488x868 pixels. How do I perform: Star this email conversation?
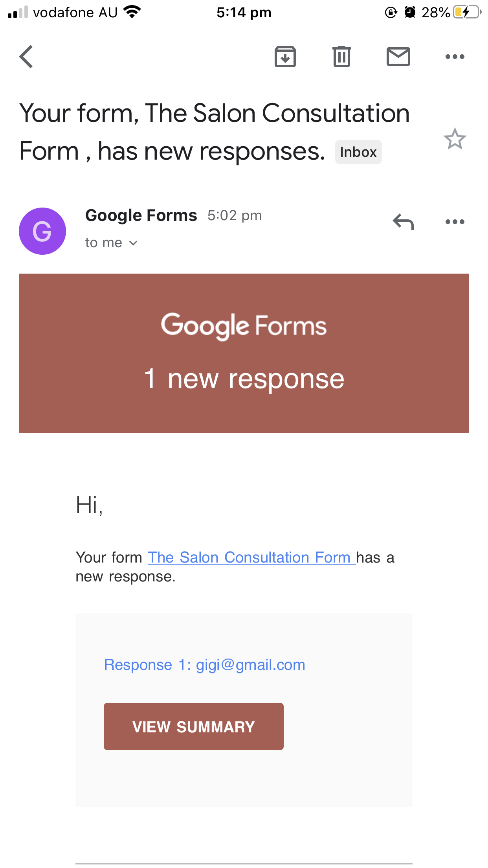click(x=455, y=139)
